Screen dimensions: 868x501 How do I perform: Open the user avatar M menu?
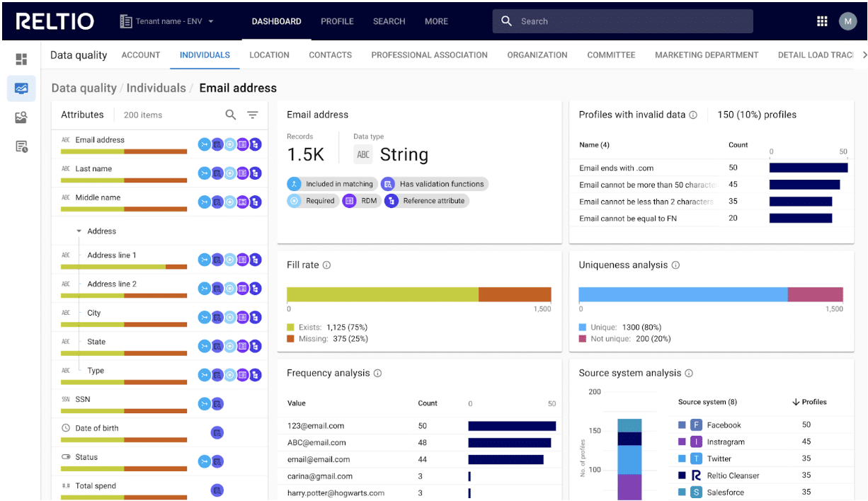[847, 21]
